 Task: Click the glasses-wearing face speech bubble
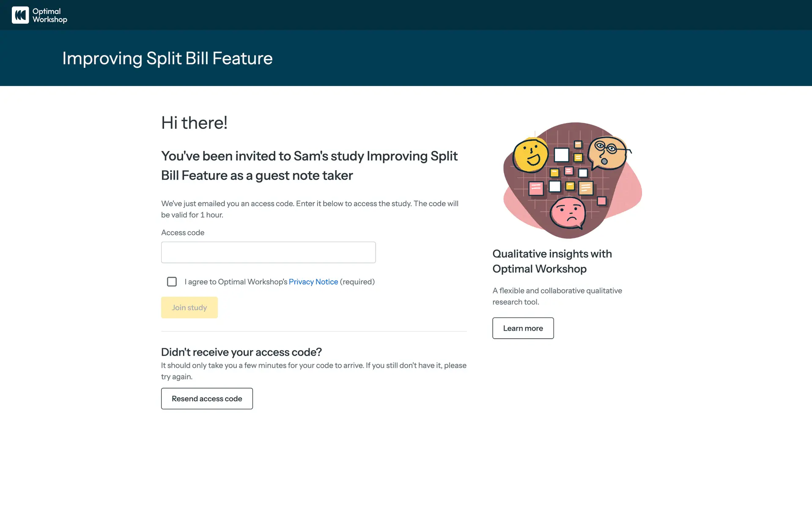607,152
